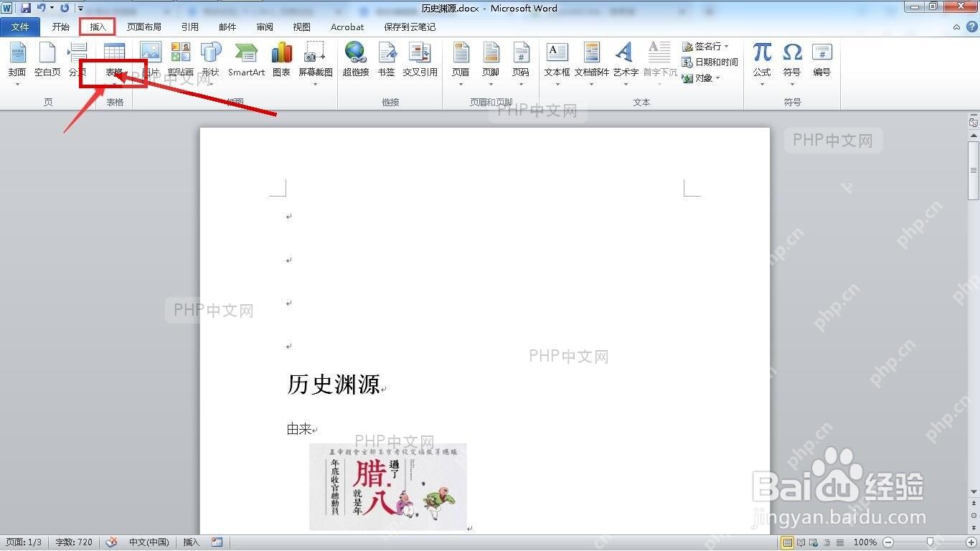
Task: Open Word Help
Action: pos(972,27)
